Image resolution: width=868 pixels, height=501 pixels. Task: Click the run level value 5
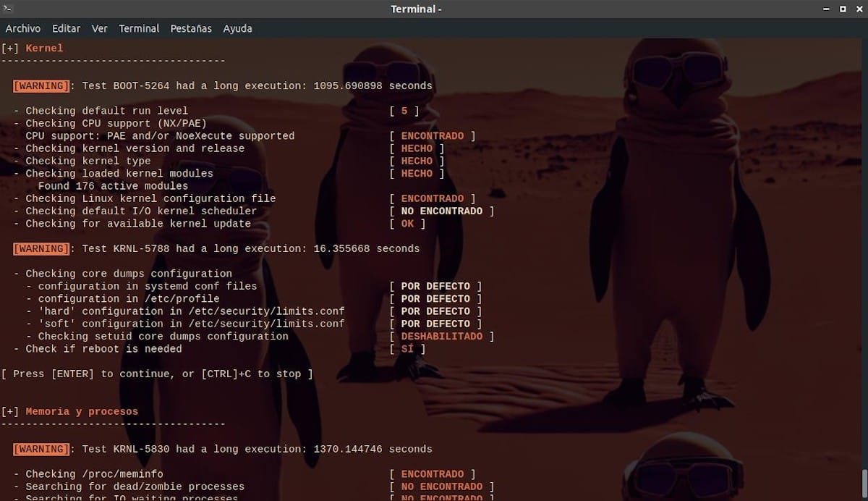[404, 111]
